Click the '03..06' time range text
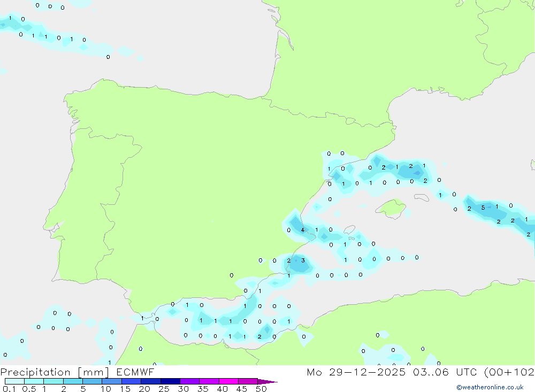The image size is (535, 392). pyautogui.click(x=431, y=372)
